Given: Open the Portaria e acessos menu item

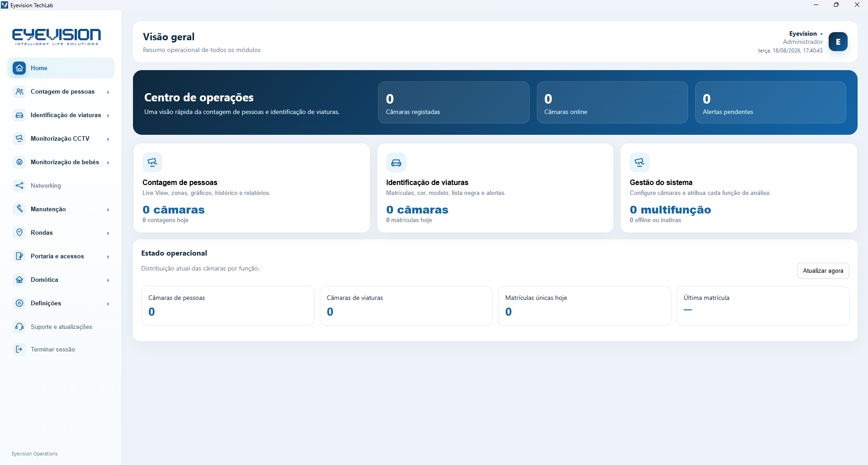Looking at the screenshot, I should 61,256.
